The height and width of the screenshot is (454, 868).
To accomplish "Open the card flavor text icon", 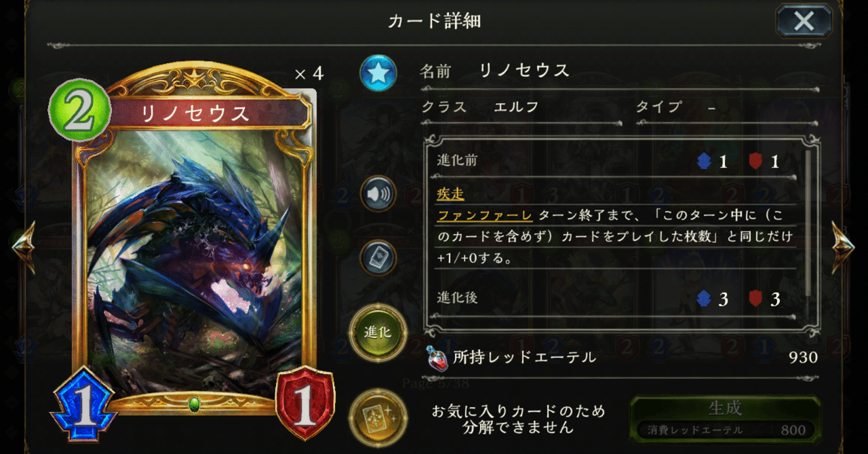I will click(378, 258).
